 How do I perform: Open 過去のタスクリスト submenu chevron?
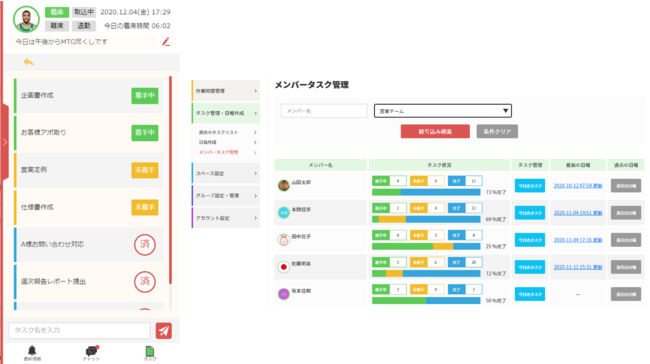[255, 132]
